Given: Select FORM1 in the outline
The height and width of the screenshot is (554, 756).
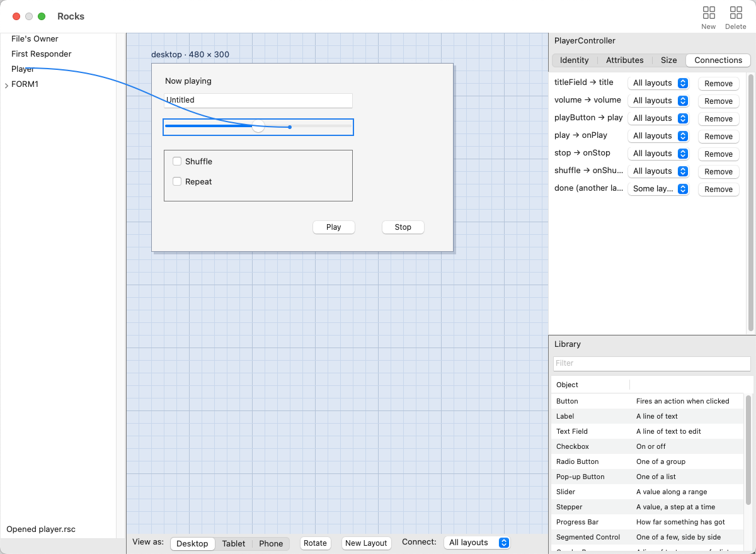Looking at the screenshot, I should [25, 84].
